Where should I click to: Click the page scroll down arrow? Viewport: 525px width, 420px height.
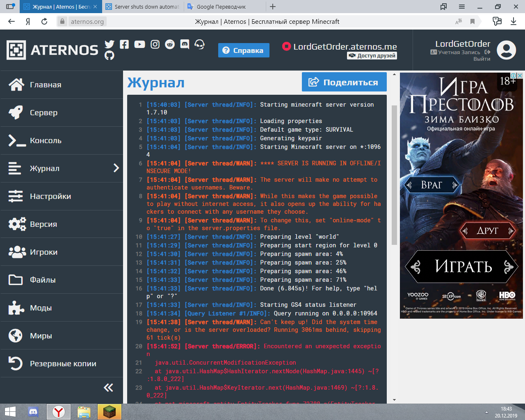click(x=394, y=399)
